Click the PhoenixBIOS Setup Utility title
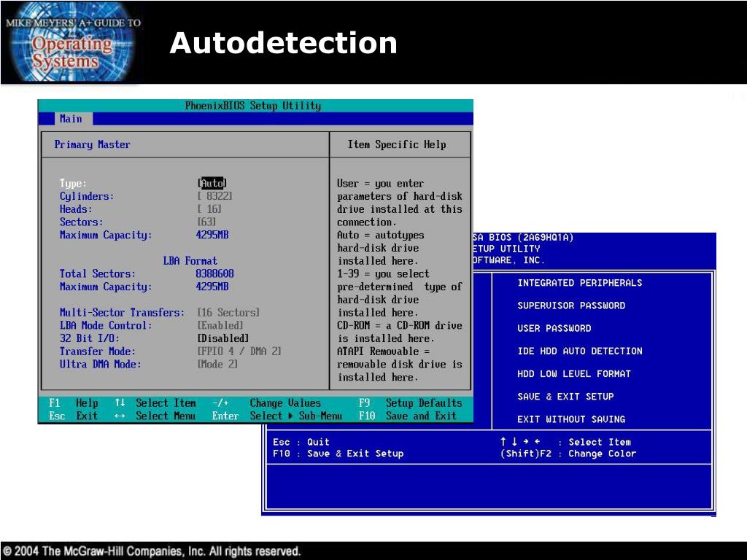747x560 pixels. (x=253, y=105)
